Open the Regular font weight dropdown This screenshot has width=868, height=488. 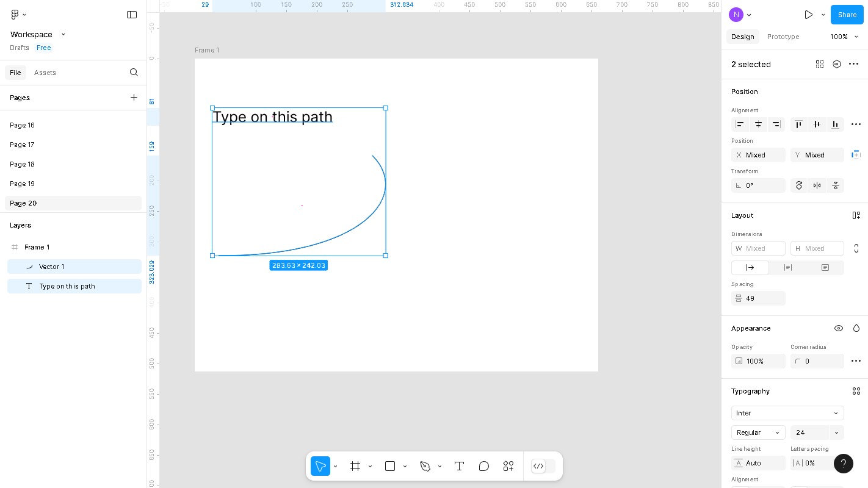click(x=758, y=432)
